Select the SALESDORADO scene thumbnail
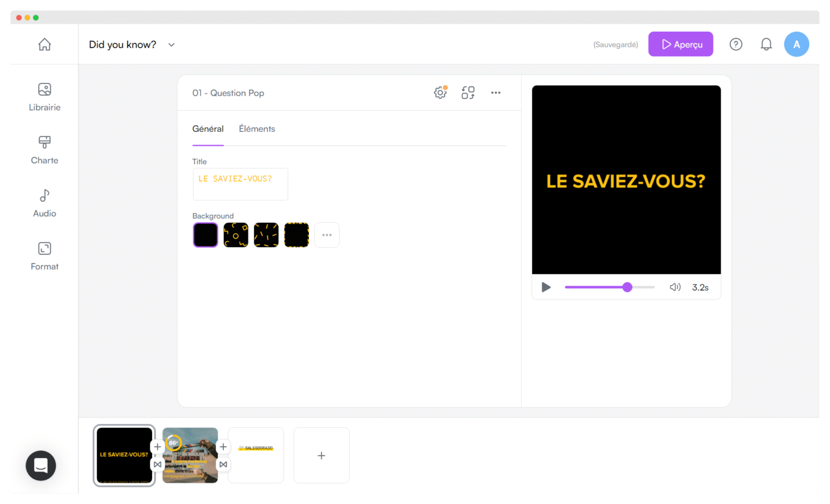This screenshot has width=830, height=504. coord(256,456)
